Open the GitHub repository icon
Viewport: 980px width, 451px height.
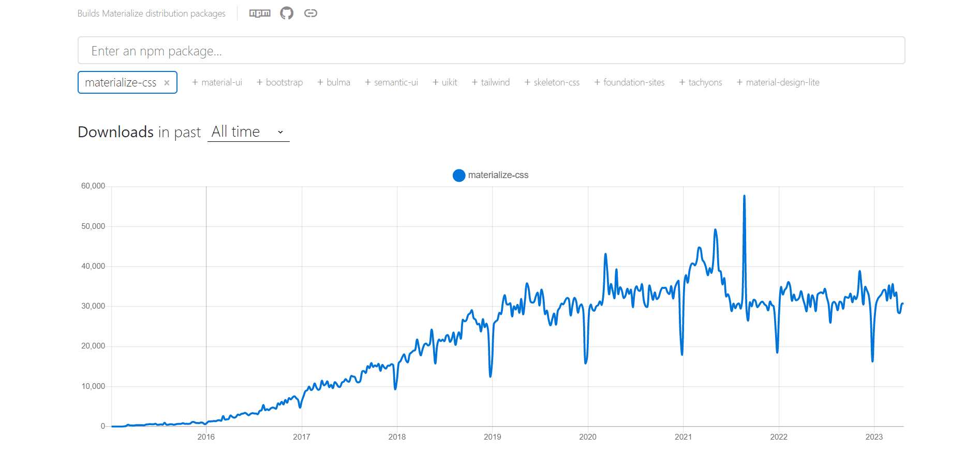point(287,13)
